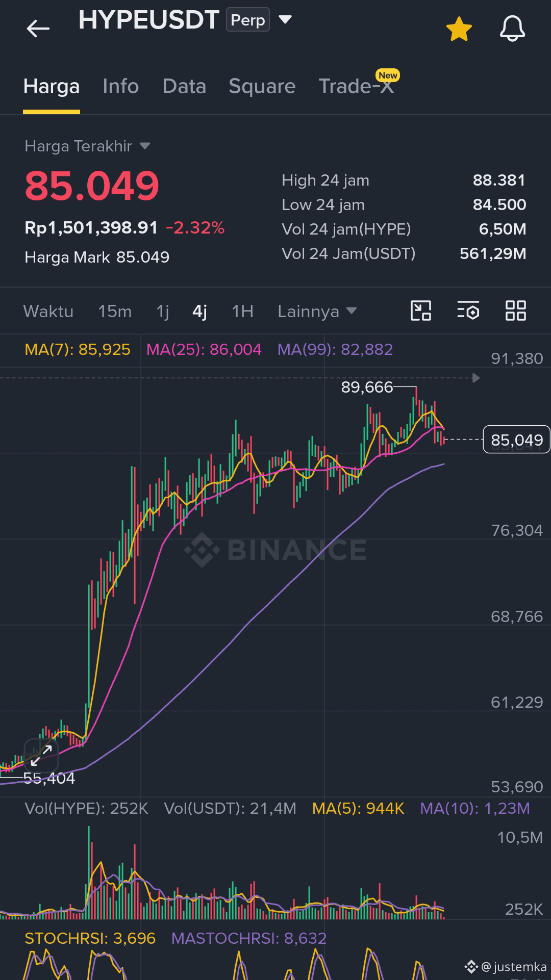Screen dimensions: 551x980
Task: Tap the justemka watermark icon
Action: point(471,966)
